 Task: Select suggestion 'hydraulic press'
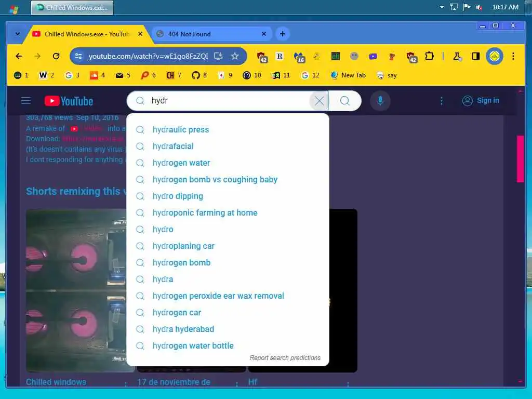pyautogui.click(x=228, y=129)
